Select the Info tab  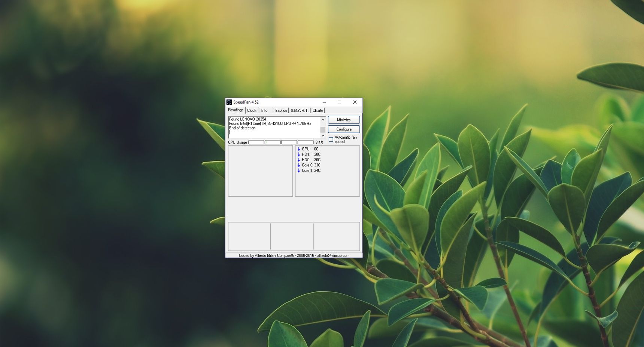(264, 111)
